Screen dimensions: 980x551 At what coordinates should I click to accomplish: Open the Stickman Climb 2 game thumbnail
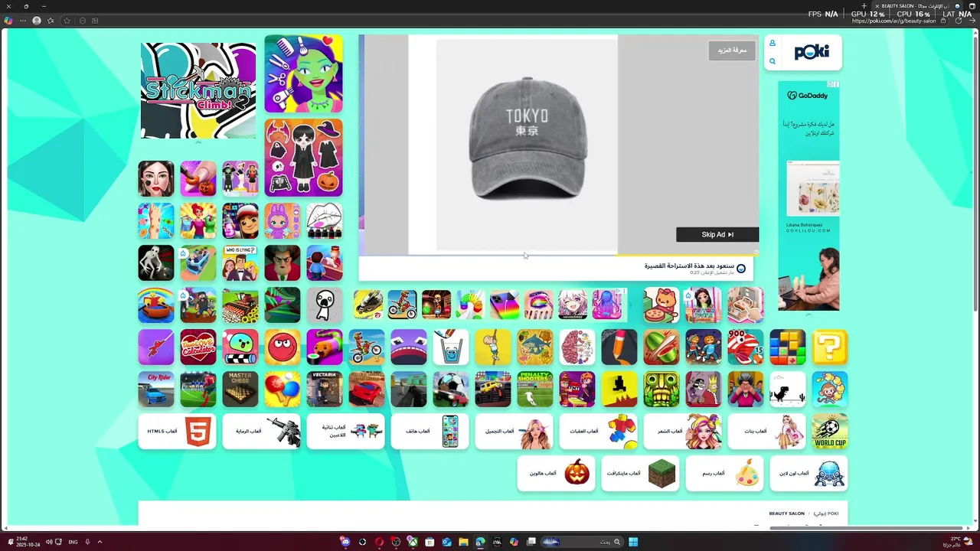pos(198,90)
